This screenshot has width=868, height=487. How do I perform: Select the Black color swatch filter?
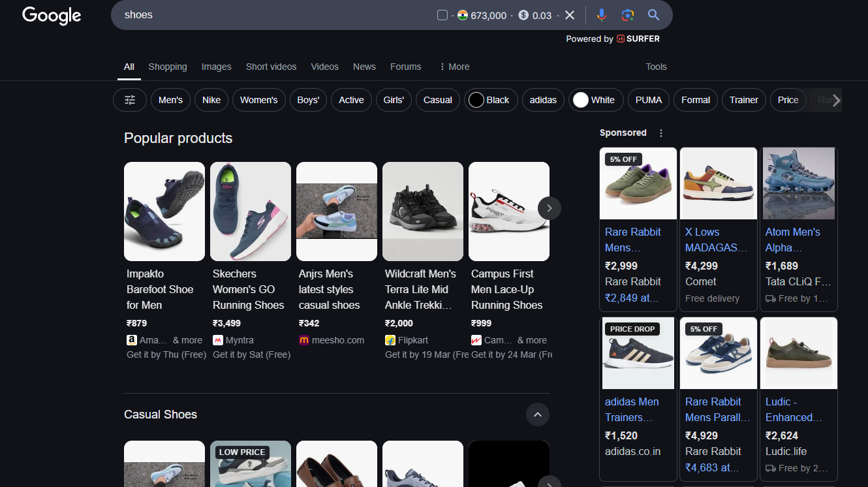tap(491, 100)
